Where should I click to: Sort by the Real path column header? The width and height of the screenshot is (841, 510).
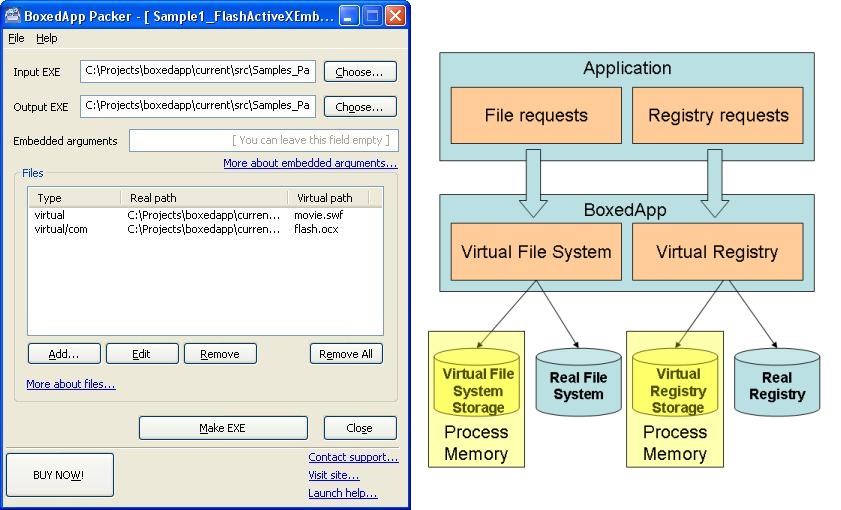pos(203,198)
